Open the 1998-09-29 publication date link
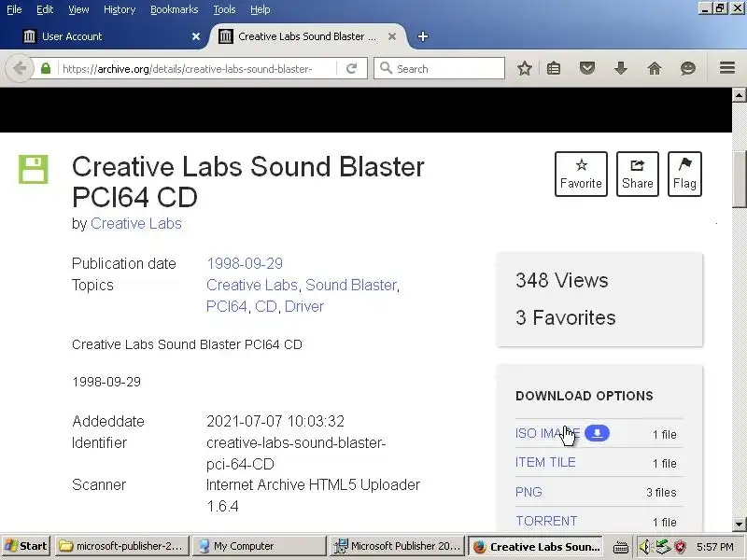 coord(245,263)
